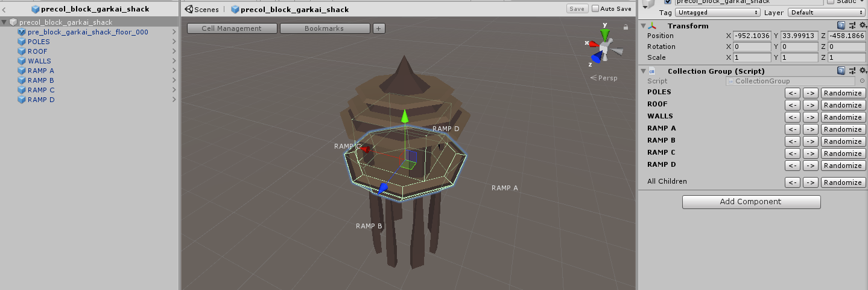
Task: Toggle the scene gizmo lock icon
Action: [x=626, y=27]
